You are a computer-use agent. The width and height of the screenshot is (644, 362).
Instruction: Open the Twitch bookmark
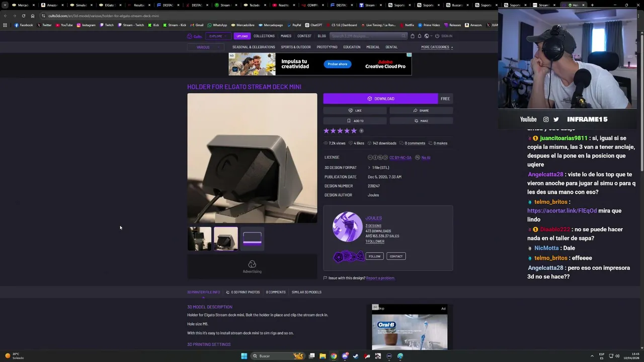click(x=107, y=25)
